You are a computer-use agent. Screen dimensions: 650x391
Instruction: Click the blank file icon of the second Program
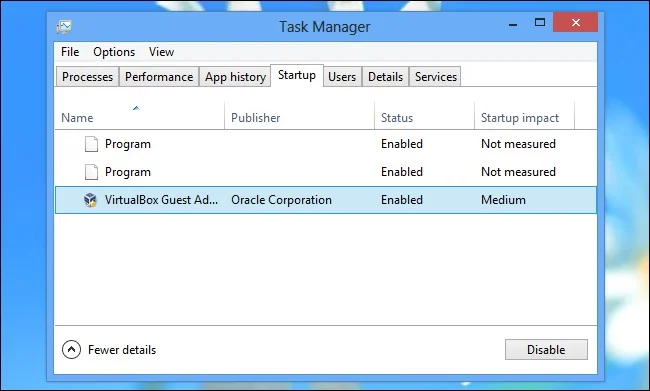point(91,172)
